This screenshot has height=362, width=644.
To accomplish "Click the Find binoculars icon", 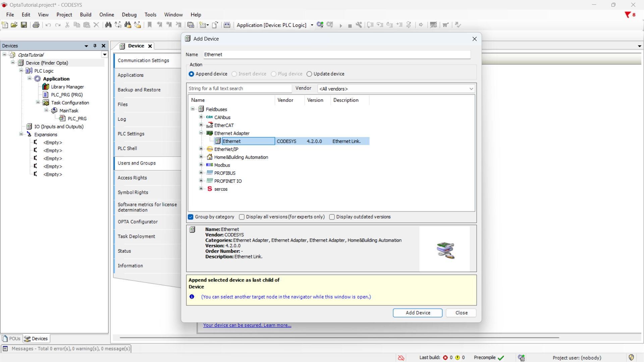I will (108, 25).
